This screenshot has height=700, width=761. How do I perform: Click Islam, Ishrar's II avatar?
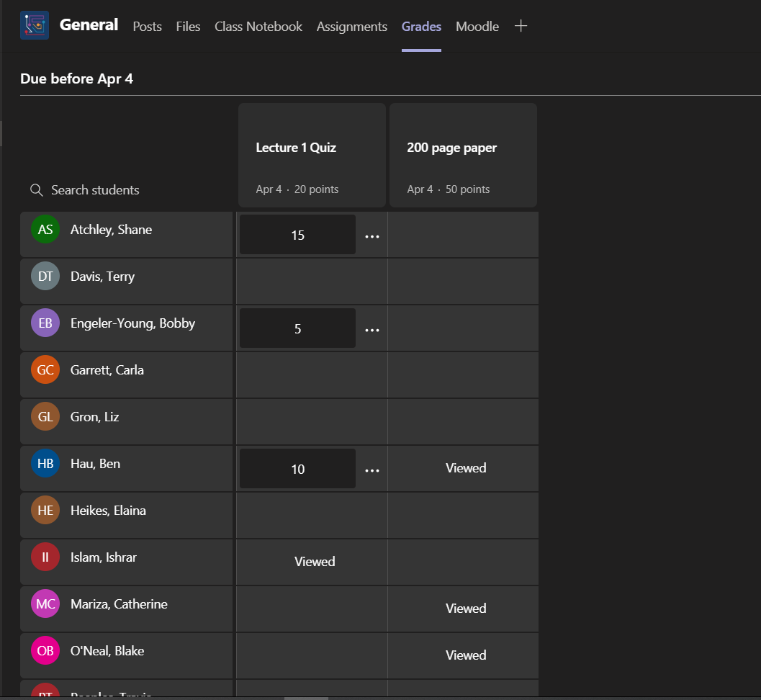(x=45, y=557)
